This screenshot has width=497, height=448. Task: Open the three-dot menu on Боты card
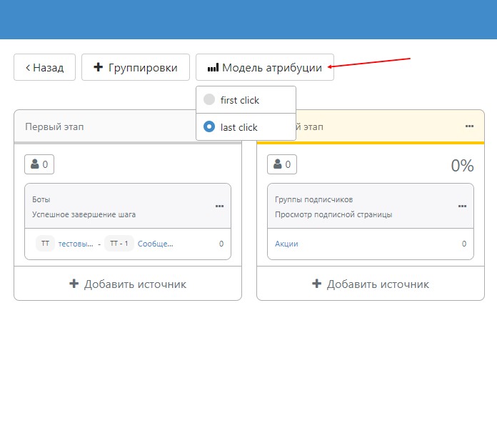pyautogui.click(x=219, y=206)
